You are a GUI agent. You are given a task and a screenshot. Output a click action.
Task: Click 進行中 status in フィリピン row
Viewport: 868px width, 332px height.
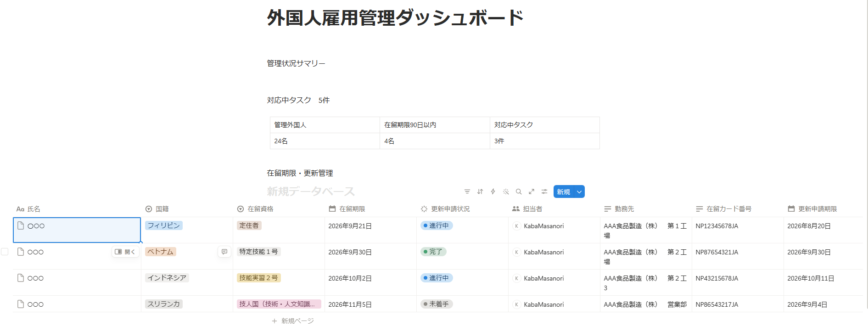(437, 225)
